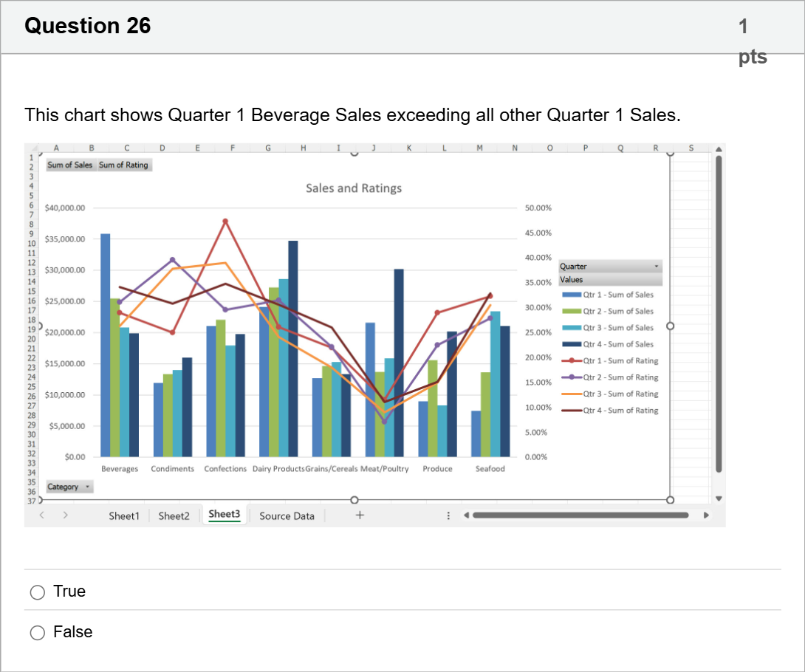Click the vertical scrollbar up arrow

pyautogui.click(x=719, y=149)
